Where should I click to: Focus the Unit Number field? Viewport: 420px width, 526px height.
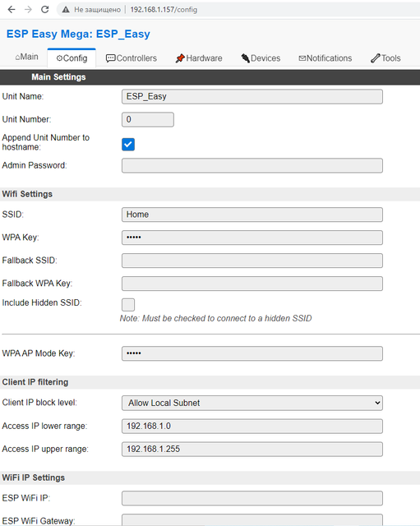pos(148,119)
